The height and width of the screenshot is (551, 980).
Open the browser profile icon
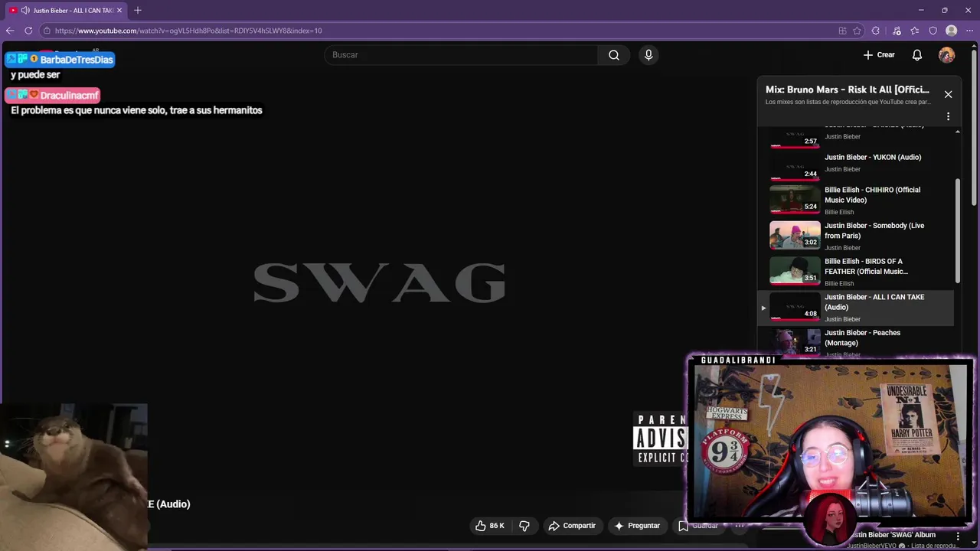(x=952, y=31)
